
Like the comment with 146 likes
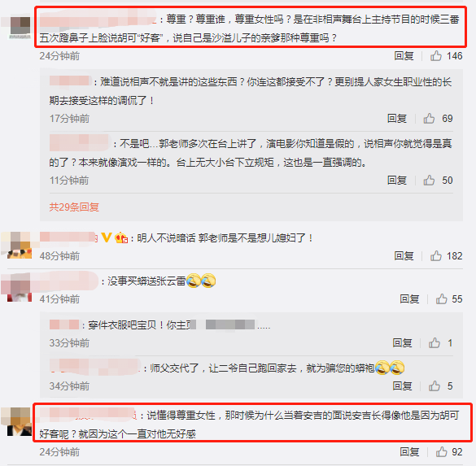point(436,56)
